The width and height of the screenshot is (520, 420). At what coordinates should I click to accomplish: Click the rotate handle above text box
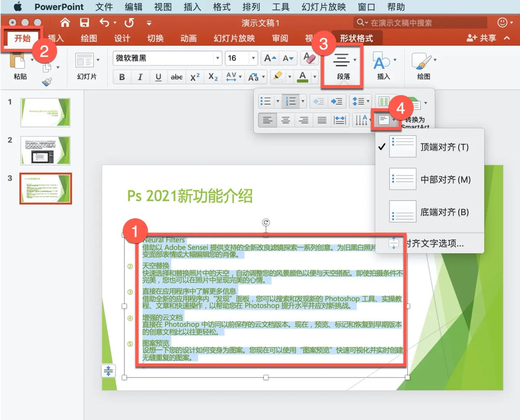pyautogui.click(x=266, y=222)
